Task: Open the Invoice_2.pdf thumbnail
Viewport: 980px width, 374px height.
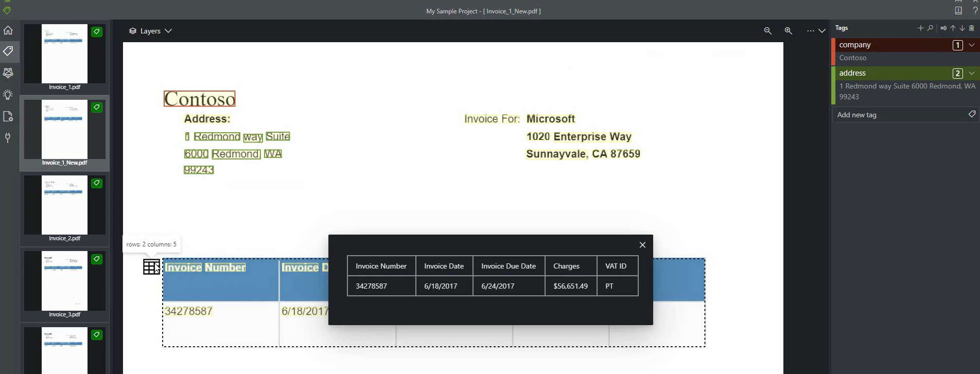Action: coord(65,205)
